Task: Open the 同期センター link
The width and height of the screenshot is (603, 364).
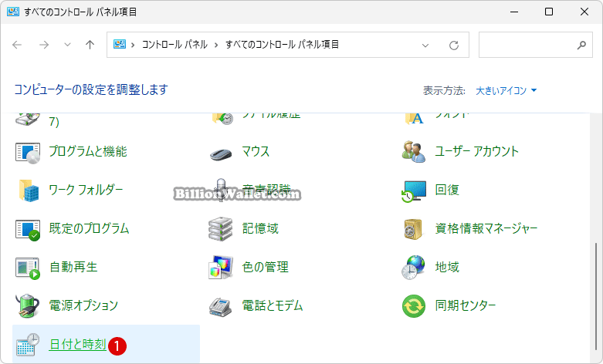Action: click(466, 305)
